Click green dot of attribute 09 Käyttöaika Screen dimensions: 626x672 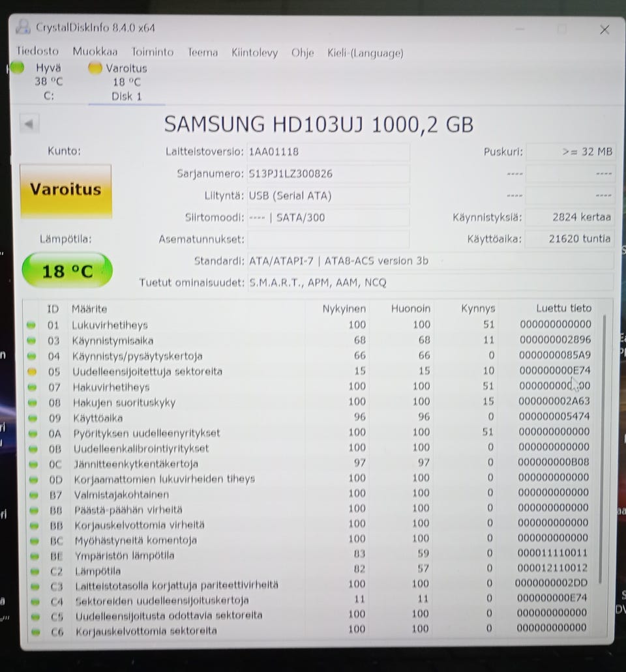[x=33, y=418]
